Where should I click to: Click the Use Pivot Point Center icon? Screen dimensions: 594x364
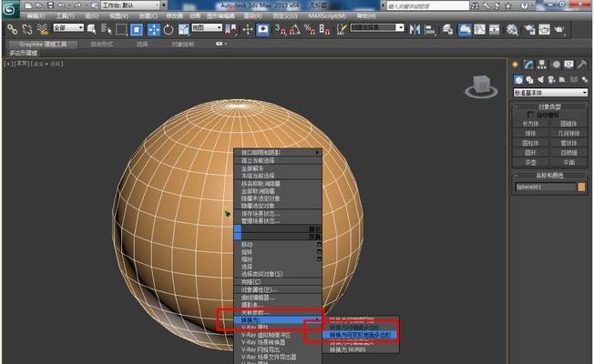230,29
